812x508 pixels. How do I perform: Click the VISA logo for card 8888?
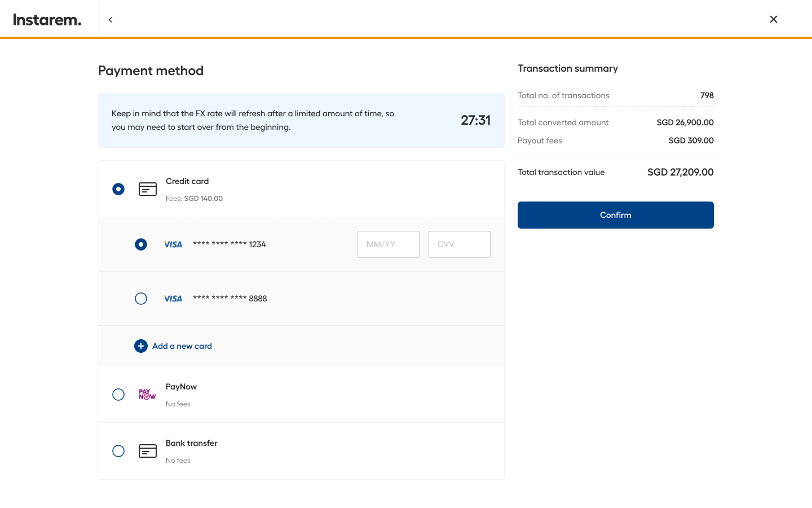pyautogui.click(x=173, y=299)
